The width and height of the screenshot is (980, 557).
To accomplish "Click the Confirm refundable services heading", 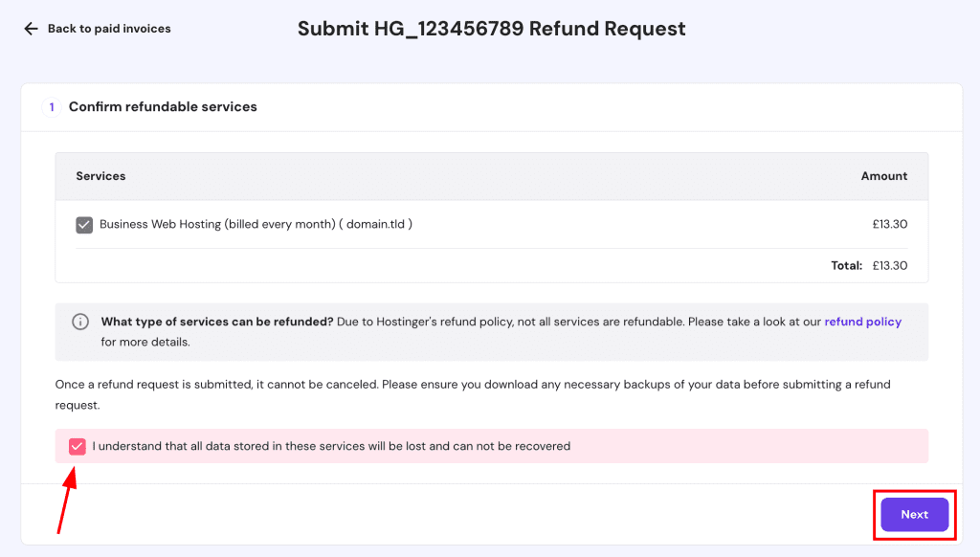I will pos(163,107).
